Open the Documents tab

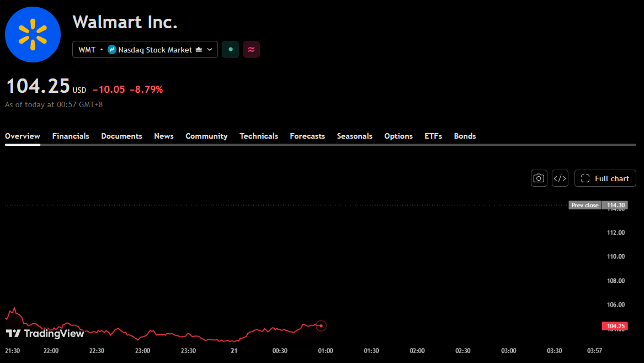pyautogui.click(x=121, y=136)
